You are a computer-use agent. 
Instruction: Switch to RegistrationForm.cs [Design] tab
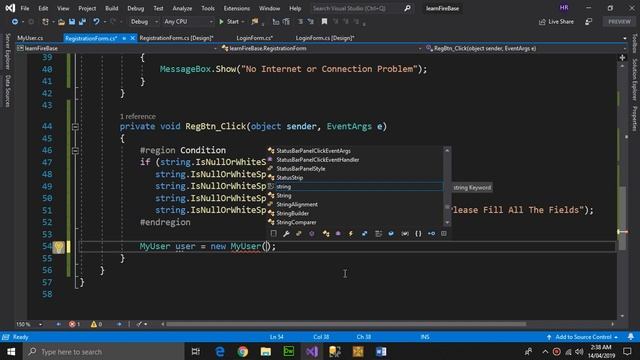click(x=176, y=38)
